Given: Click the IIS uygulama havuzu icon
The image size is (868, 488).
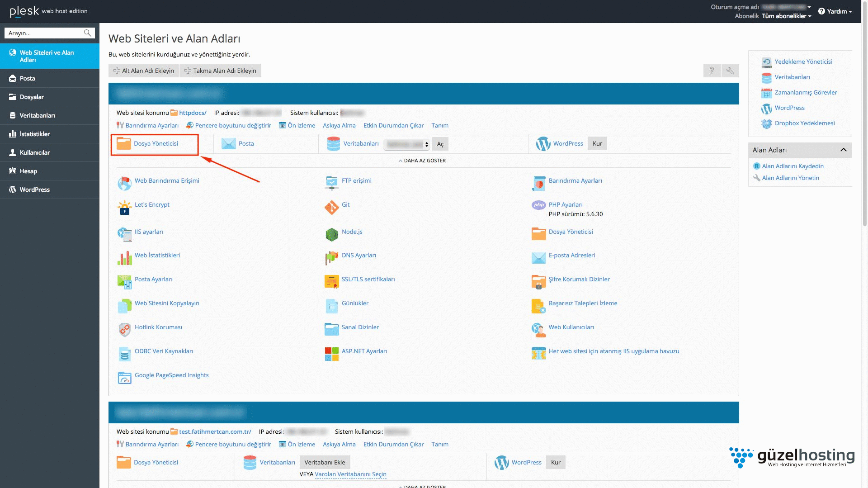Looking at the screenshot, I should (538, 354).
